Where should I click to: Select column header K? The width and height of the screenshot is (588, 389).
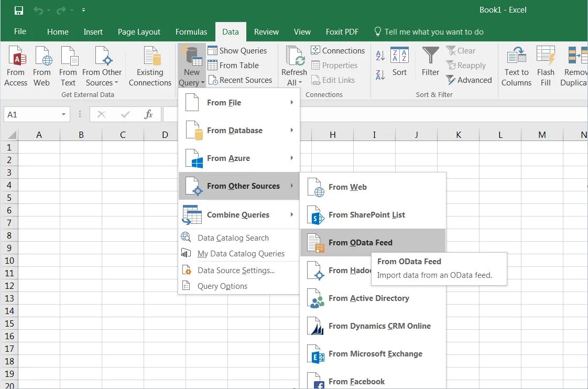coord(458,135)
